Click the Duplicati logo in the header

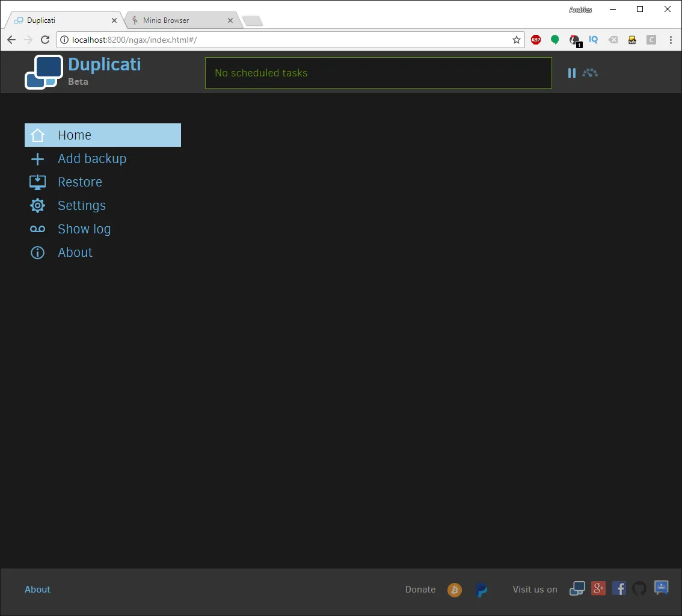(x=43, y=72)
